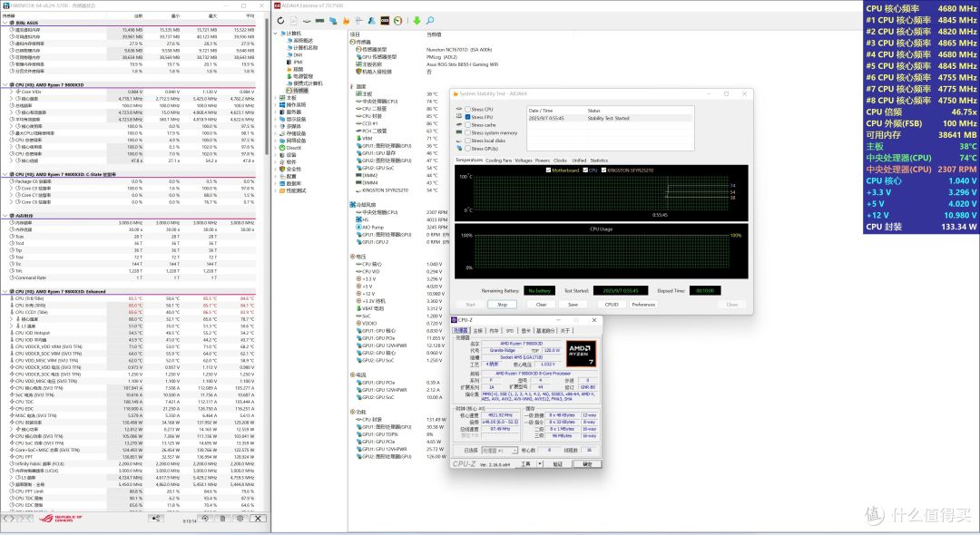The image size is (980, 535).
Task: Switch to the Cooling Fans tab
Action: [x=499, y=160]
